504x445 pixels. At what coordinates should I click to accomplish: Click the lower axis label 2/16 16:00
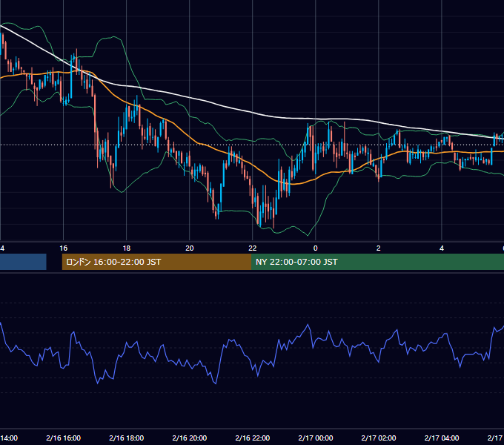point(63,438)
